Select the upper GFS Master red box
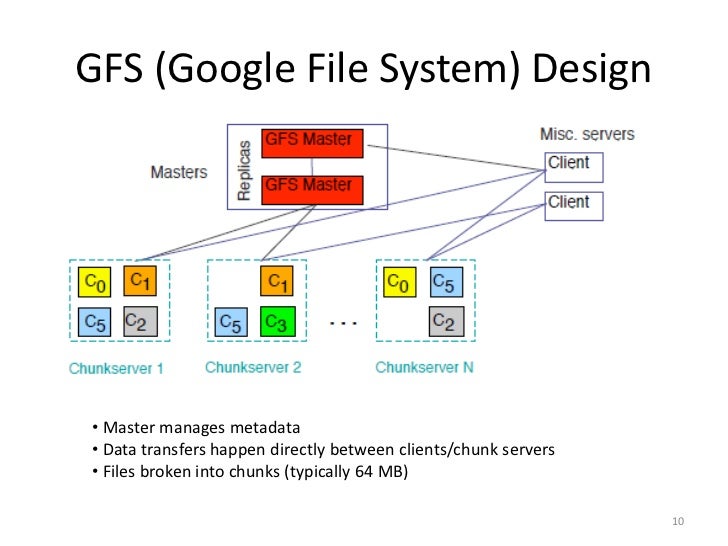 click(x=312, y=143)
